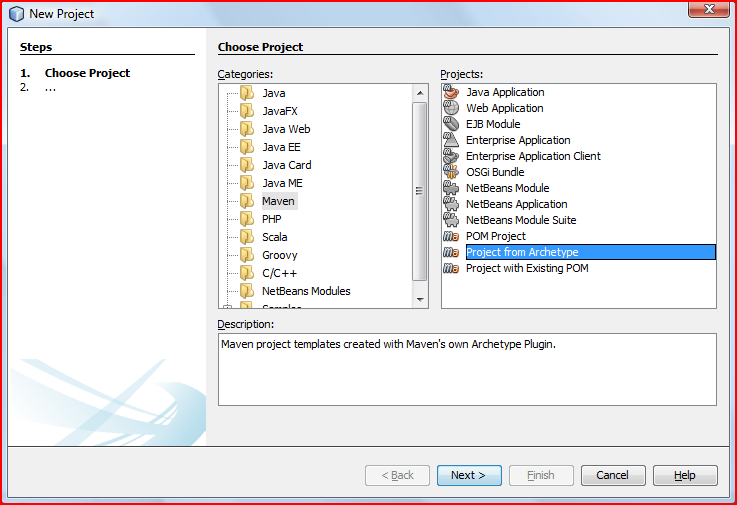This screenshot has height=505, width=737.
Task: Click the Categories list scroll down arrow
Action: coord(420,301)
